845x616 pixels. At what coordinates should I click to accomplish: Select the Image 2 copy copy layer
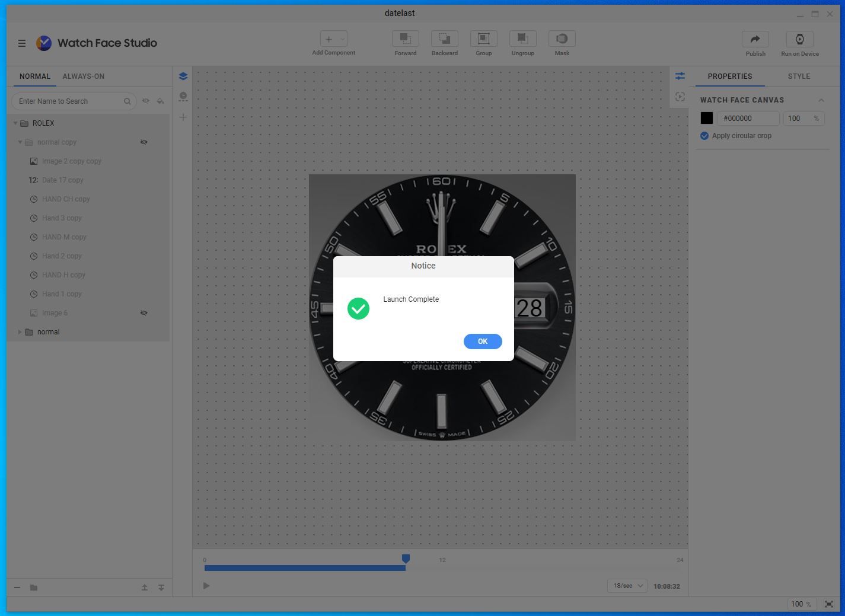pos(89,161)
